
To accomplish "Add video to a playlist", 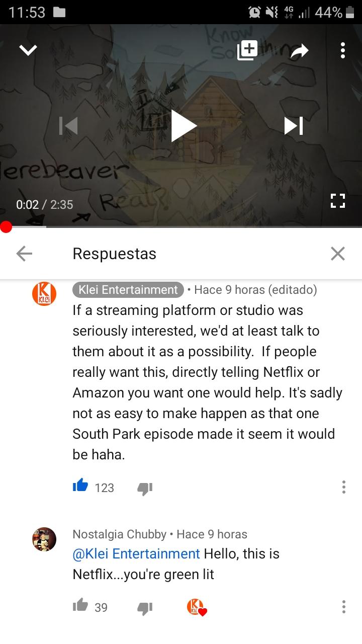I will coord(247,50).
